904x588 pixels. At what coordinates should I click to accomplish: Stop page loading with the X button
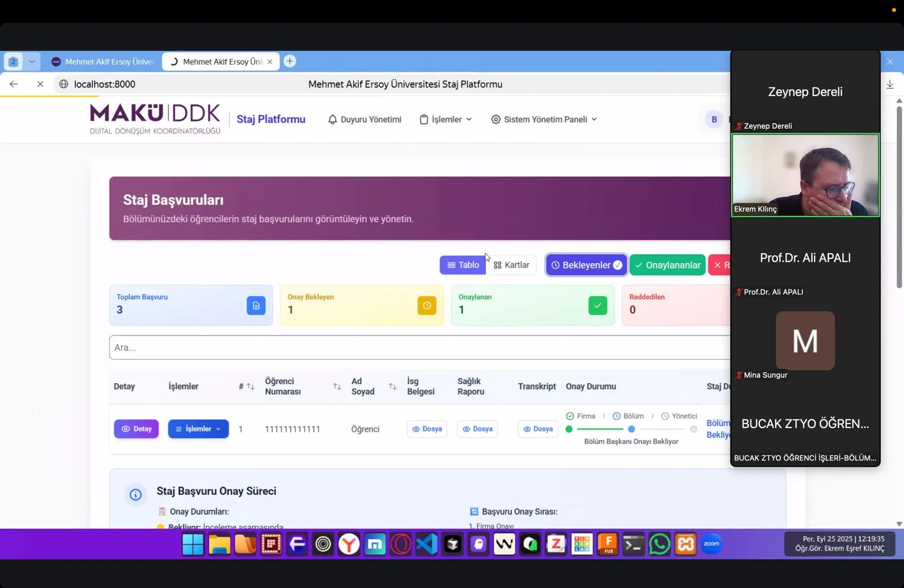[40, 84]
